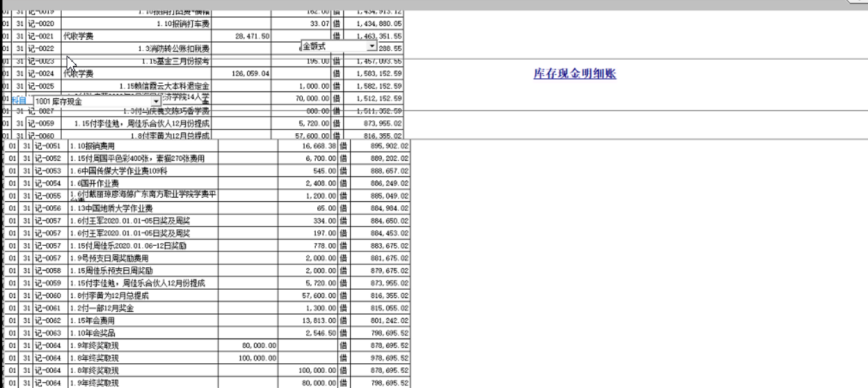868x388 pixels.
Task: Select voucher cell 记-0054
Action: tap(49, 183)
